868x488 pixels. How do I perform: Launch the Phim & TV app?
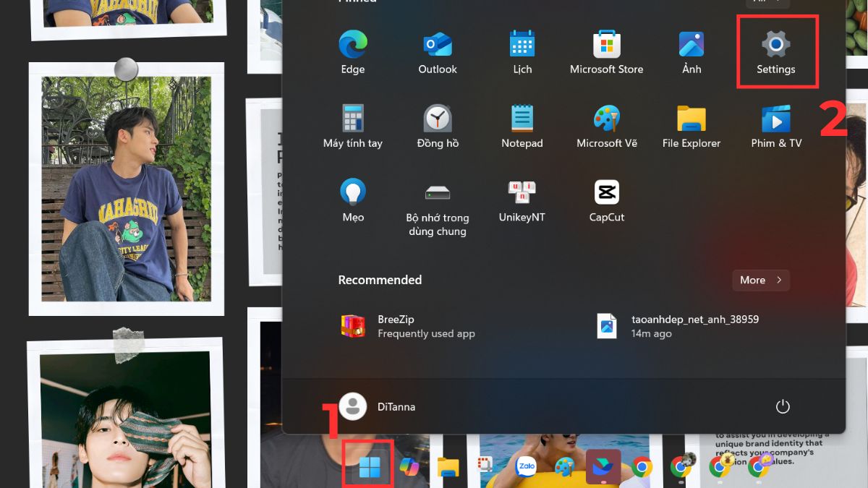(776, 127)
